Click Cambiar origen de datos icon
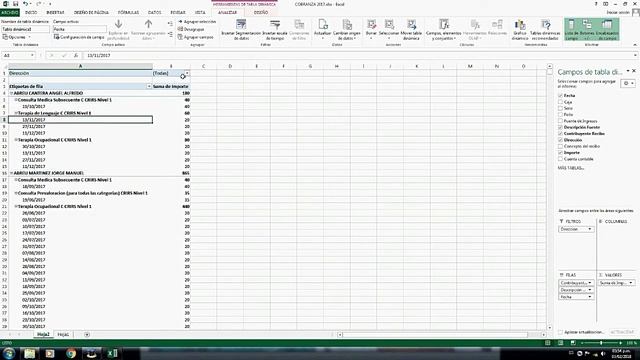The height and width of the screenshot is (360, 640). [347, 24]
